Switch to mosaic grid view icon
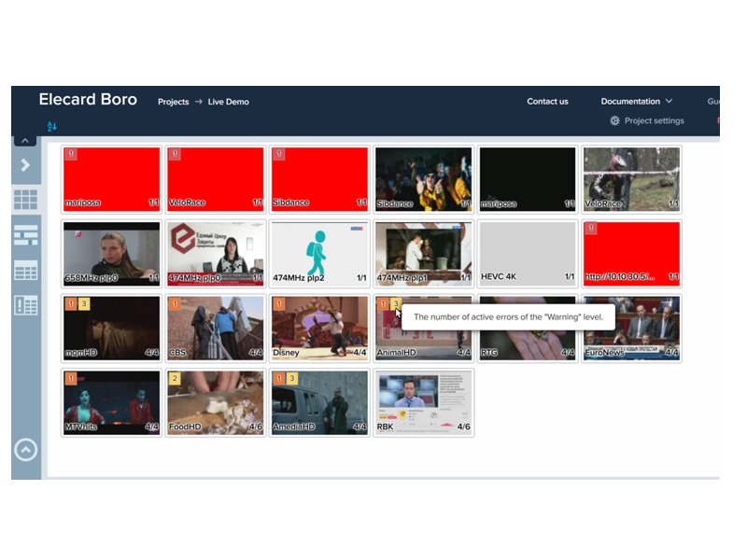This screenshot has height=560, width=747. [x=26, y=200]
